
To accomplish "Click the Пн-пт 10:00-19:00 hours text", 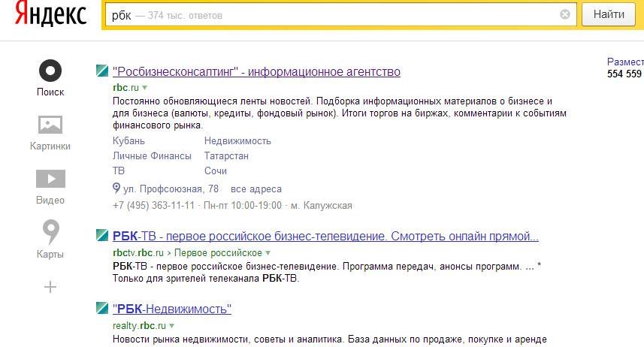I will point(243,205).
